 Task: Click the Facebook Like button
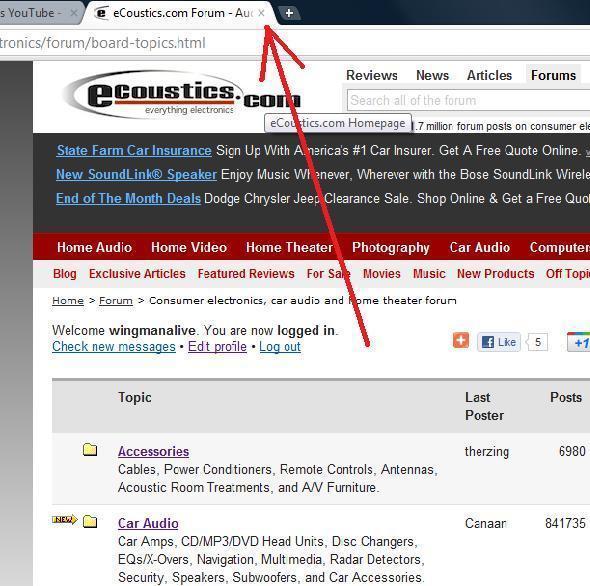tap(499, 342)
